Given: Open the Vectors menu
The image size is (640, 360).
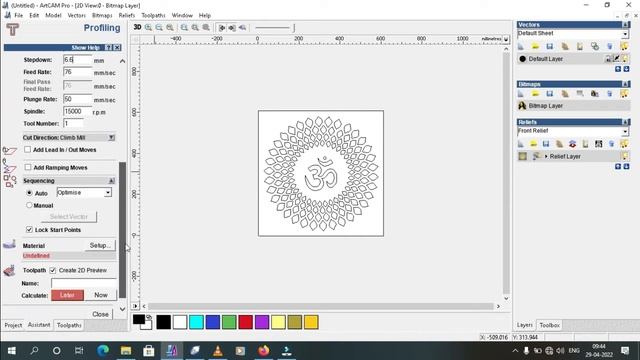Looking at the screenshot, I should pos(76,15).
